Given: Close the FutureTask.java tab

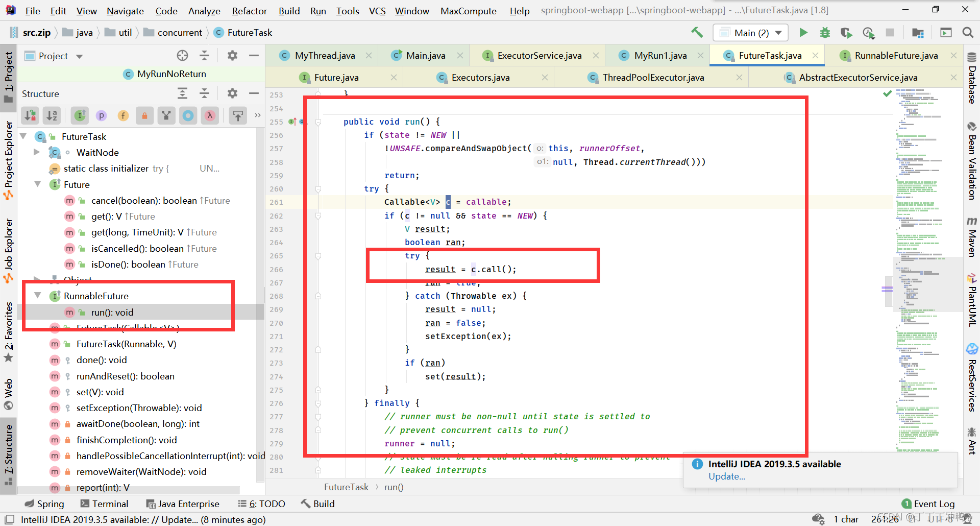Looking at the screenshot, I should pyautogui.click(x=815, y=55).
